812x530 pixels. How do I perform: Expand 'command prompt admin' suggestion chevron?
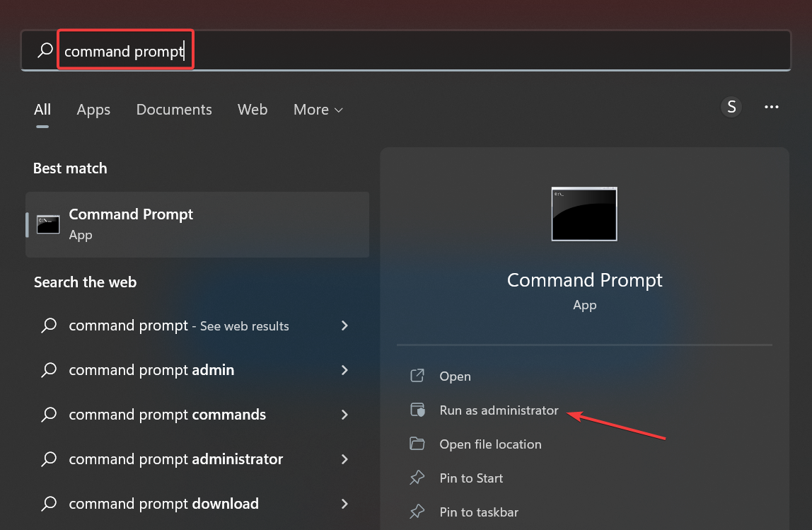(x=344, y=370)
